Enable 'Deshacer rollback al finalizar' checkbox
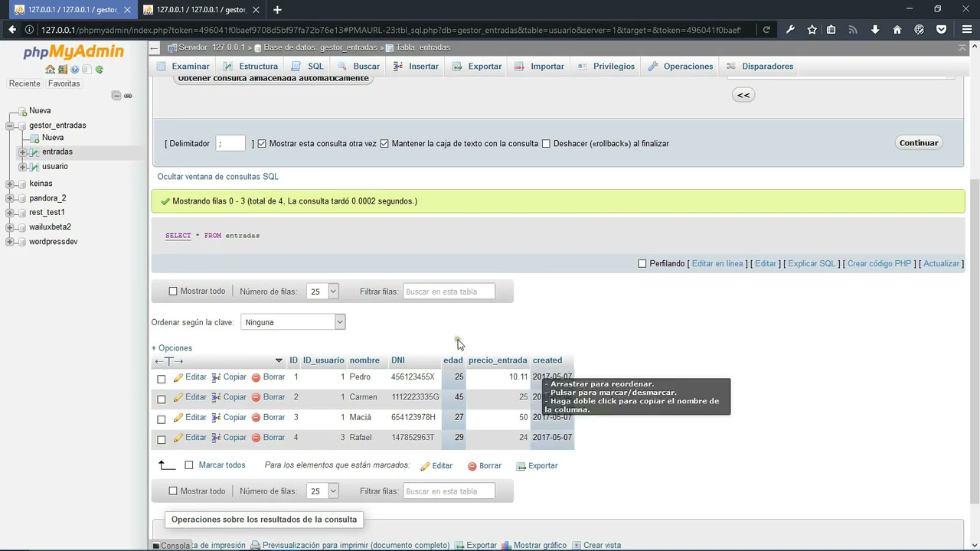Image resolution: width=980 pixels, height=551 pixels. [x=546, y=144]
